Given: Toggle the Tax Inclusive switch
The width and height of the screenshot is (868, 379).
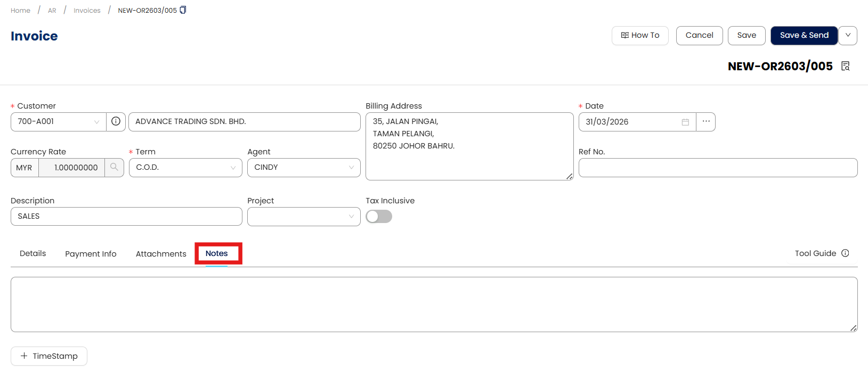Looking at the screenshot, I should (379, 216).
